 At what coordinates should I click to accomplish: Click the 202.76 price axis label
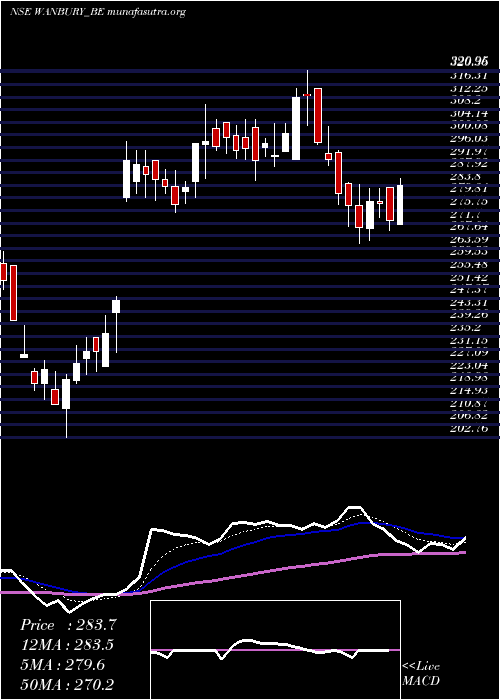(x=468, y=429)
